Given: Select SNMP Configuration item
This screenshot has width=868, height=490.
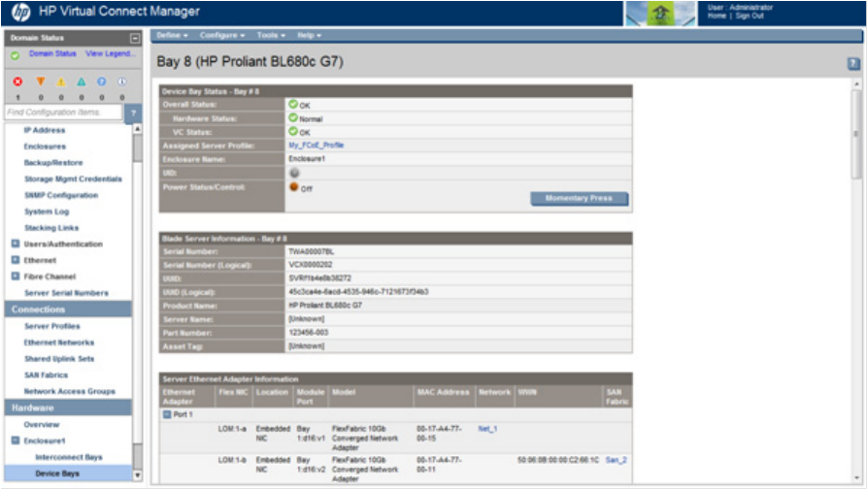Looking at the screenshot, I should [61, 195].
